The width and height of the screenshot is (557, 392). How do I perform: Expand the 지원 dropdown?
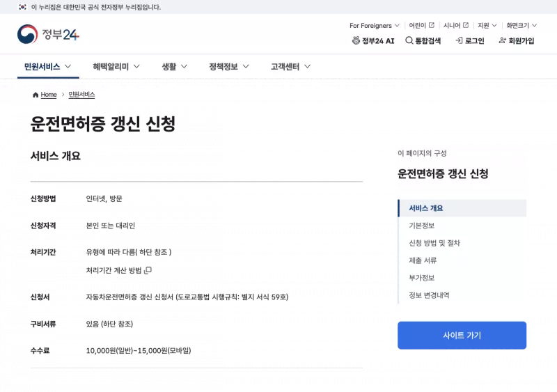(487, 25)
